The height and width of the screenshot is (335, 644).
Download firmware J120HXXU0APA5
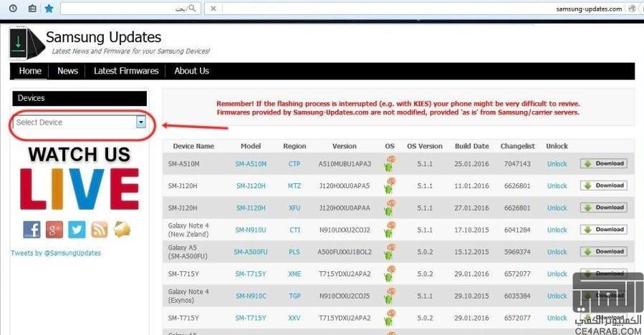[603, 185]
